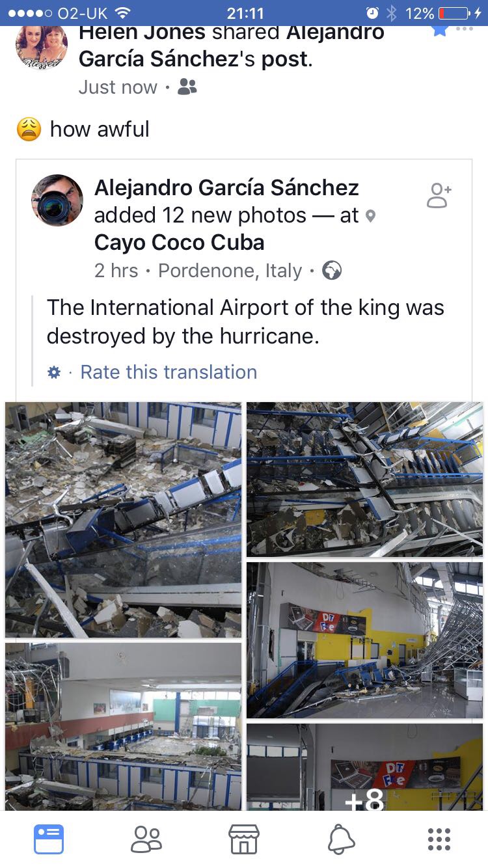The height and width of the screenshot is (868, 488).
Task: Open the Marketplace tab icon
Action: click(244, 839)
